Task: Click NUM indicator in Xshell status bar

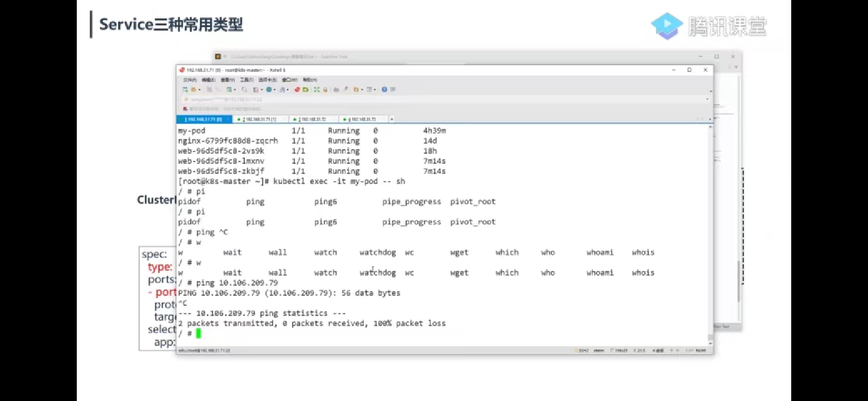Action: 701,350
